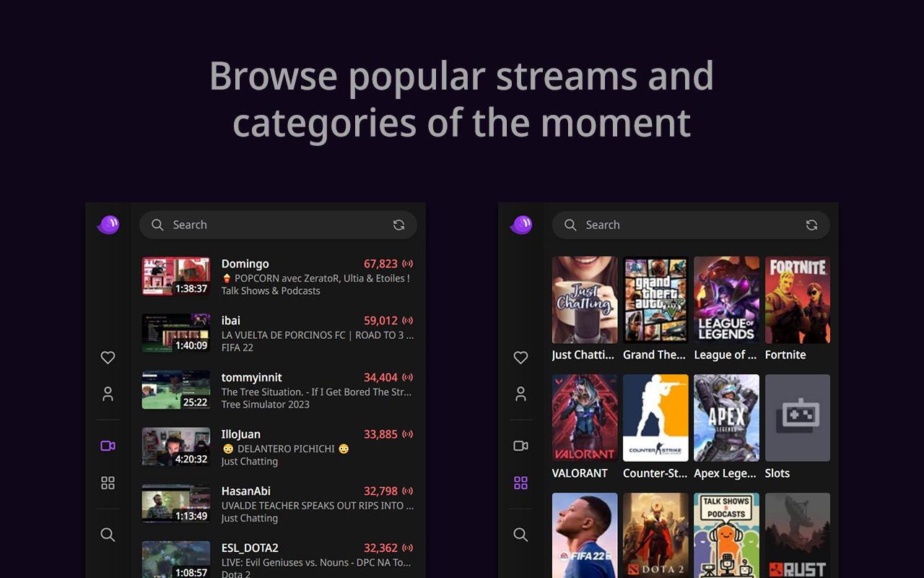Refresh the stream list in left panel
924x578 pixels.
click(398, 225)
